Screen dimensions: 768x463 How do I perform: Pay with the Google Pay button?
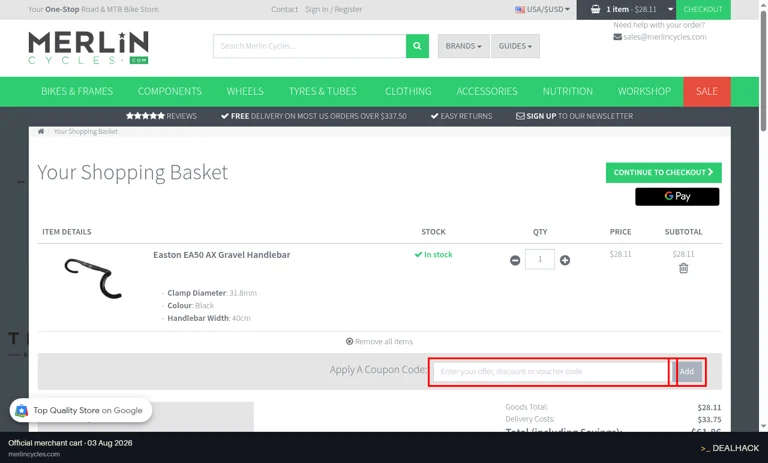tap(677, 196)
